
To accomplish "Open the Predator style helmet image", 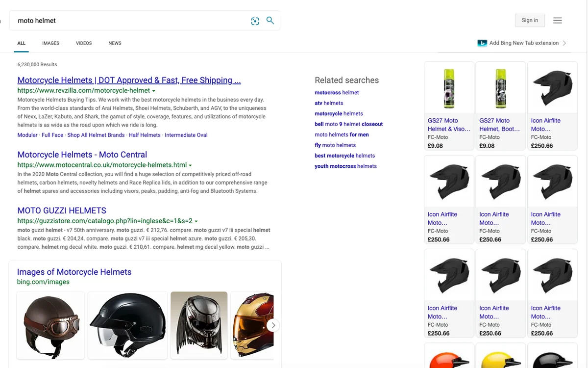I will (199, 325).
